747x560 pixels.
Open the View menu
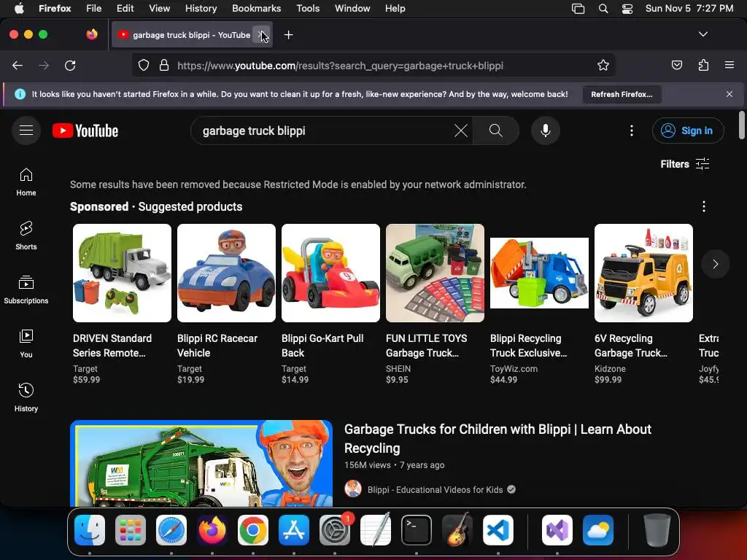(159, 8)
